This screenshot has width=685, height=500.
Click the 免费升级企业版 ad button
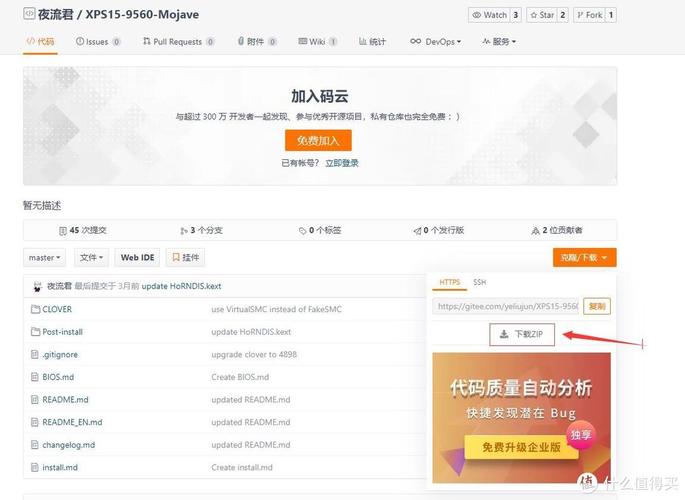pyautogui.click(x=522, y=447)
